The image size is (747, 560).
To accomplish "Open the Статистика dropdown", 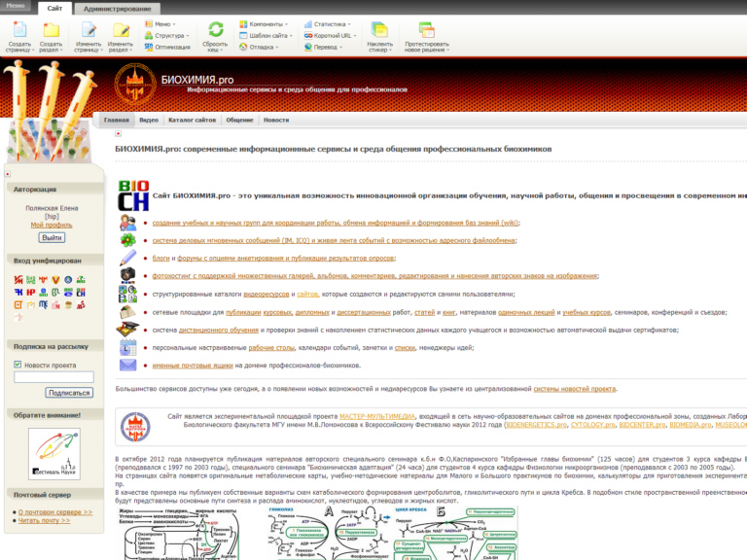I will click(327, 23).
